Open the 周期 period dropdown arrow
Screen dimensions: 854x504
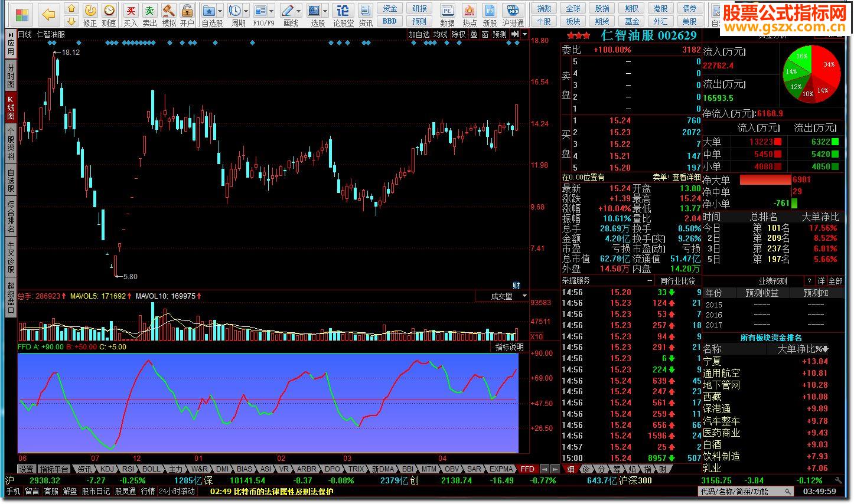pos(246,11)
